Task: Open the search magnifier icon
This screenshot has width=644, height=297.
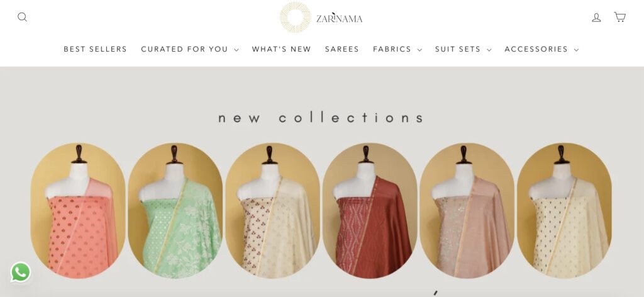Action: tap(22, 17)
